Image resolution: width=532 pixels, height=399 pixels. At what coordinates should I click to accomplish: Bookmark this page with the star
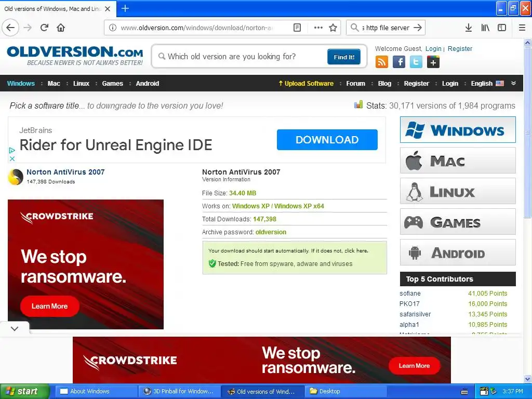(333, 28)
